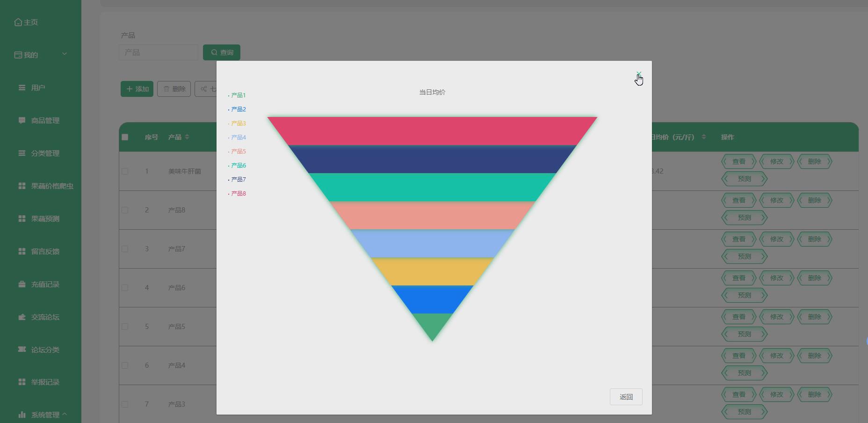The width and height of the screenshot is (868, 423).
Task: Sort by the 均价 (元/斤) column arrows
Action: click(704, 137)
